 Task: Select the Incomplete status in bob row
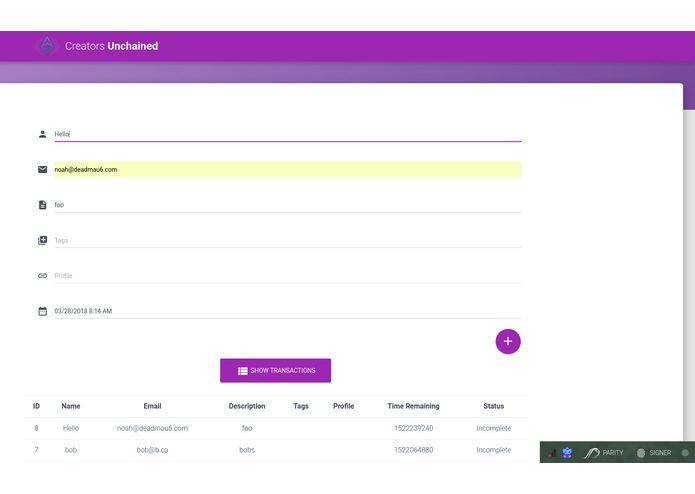[x=494, y=450]
